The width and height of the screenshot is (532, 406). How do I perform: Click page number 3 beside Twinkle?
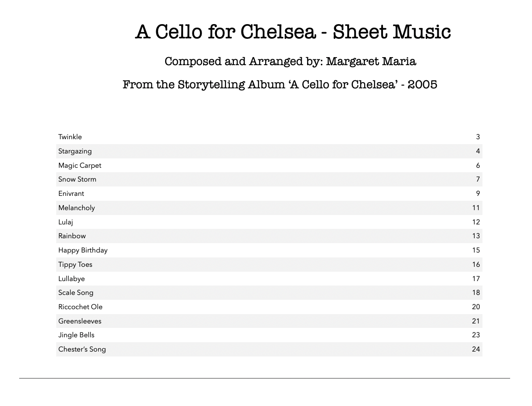pos(478,137)
